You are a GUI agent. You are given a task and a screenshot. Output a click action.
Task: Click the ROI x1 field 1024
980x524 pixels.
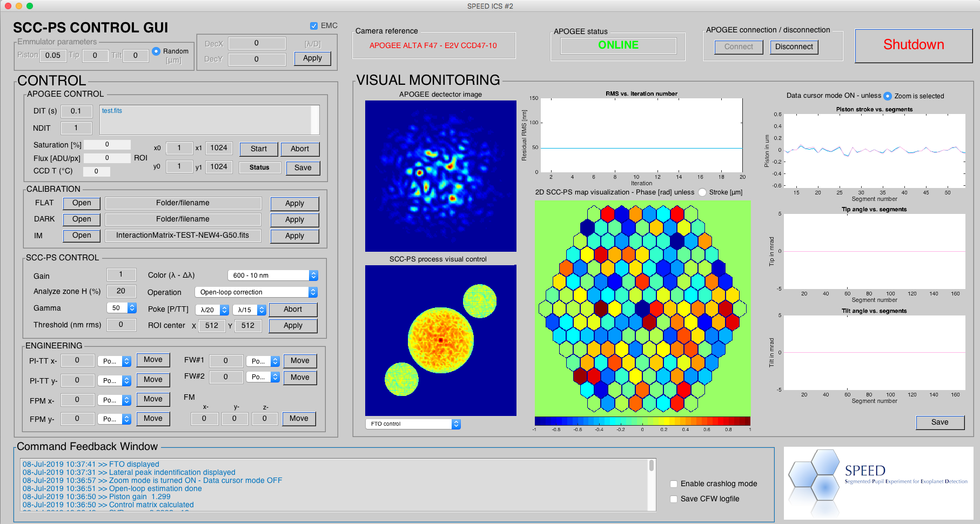pos(219,148)
